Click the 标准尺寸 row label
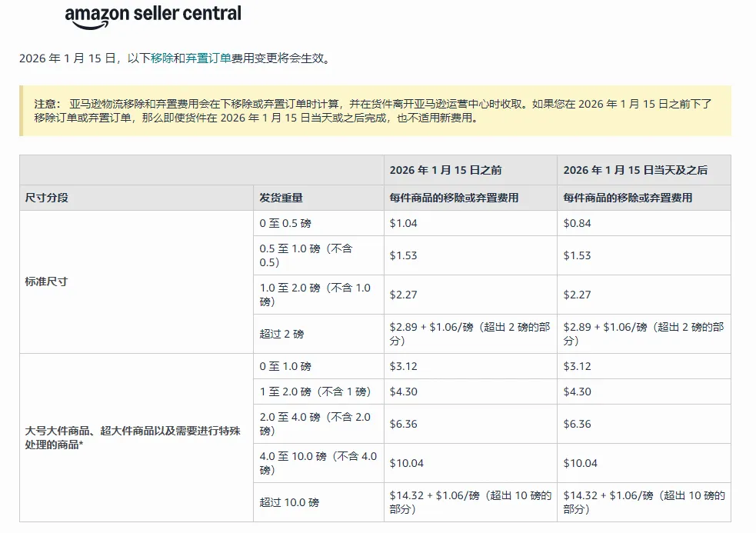This screenshot has width=756, height=533. [x=47, y=281]
